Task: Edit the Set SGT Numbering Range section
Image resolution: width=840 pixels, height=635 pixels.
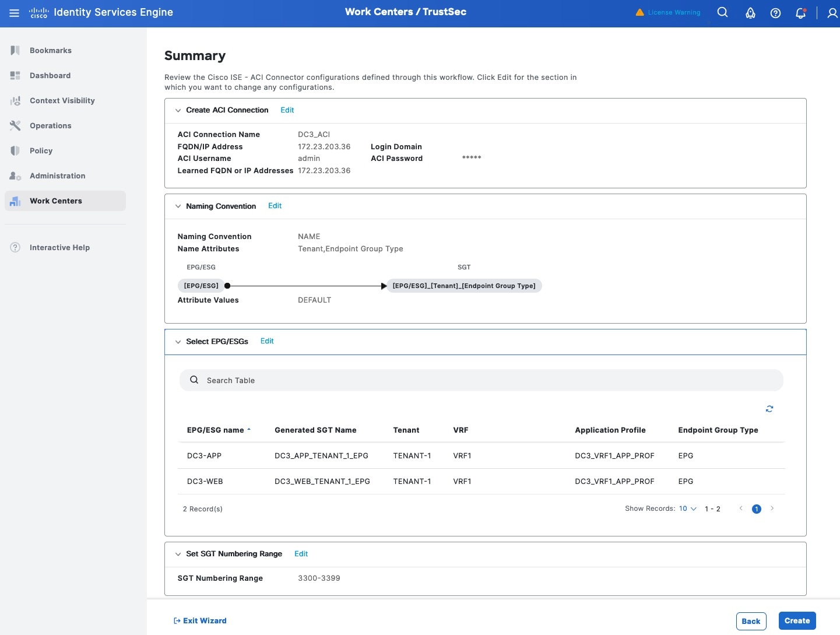Action: (301, 554)
